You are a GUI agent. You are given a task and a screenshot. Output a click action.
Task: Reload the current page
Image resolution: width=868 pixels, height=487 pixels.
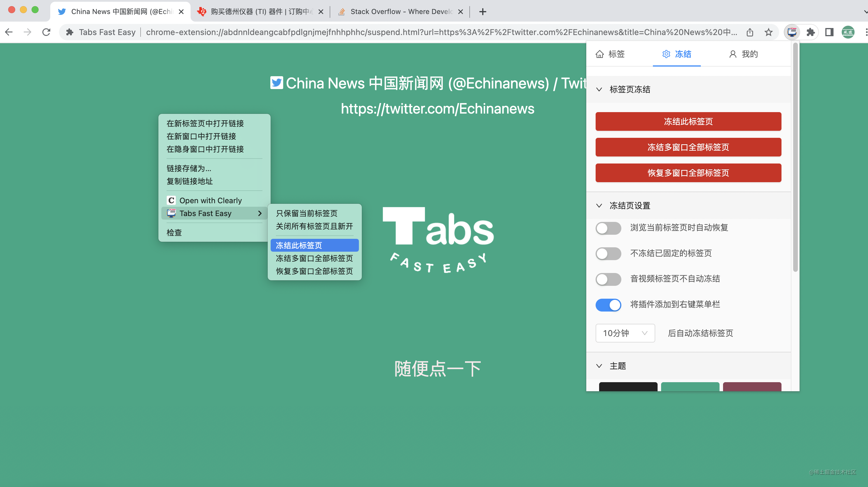coord(46,32)
